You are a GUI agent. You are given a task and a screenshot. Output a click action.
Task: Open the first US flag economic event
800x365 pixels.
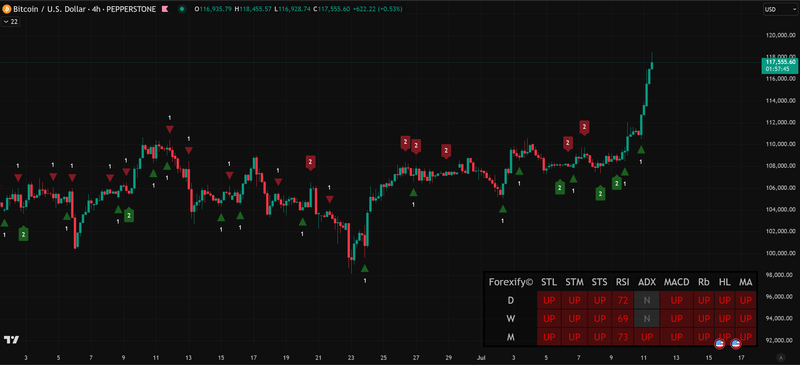pyautogui.click(x=719, y=344)
